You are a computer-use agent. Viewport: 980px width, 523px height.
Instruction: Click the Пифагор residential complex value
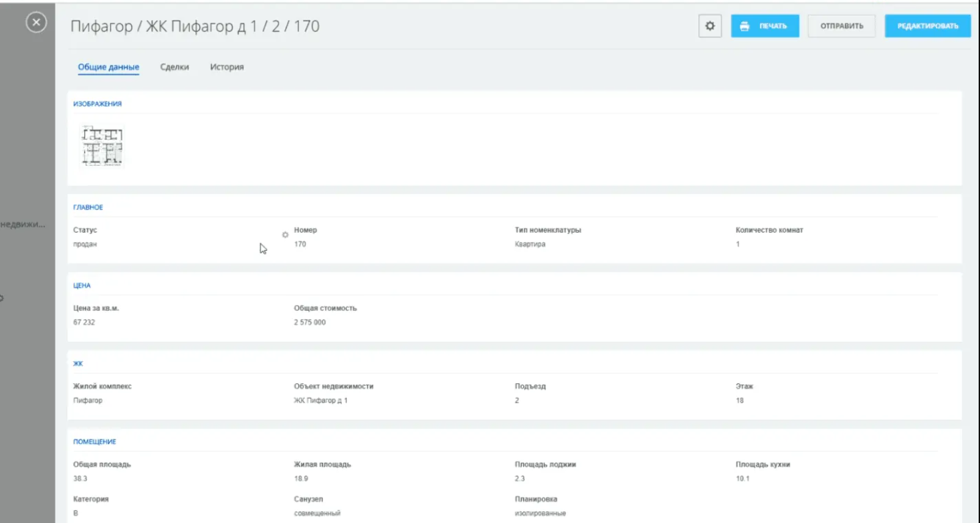(x=88, y=401)
